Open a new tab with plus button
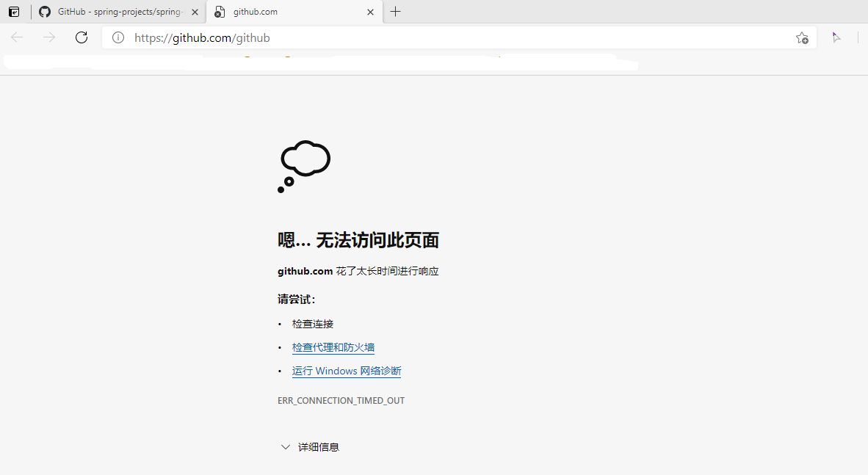Viewport: 868px width, 475px height. coord(395,12)
